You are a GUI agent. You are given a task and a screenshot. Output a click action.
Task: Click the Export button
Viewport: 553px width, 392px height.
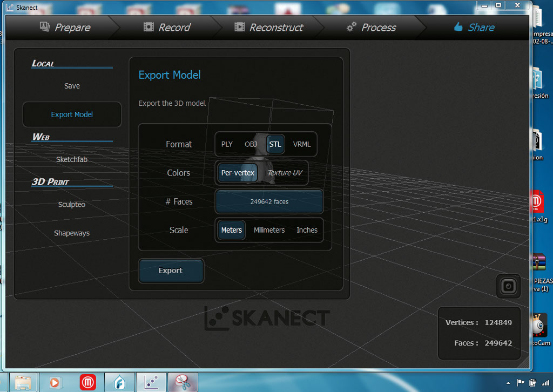click(x=171, y=271)
